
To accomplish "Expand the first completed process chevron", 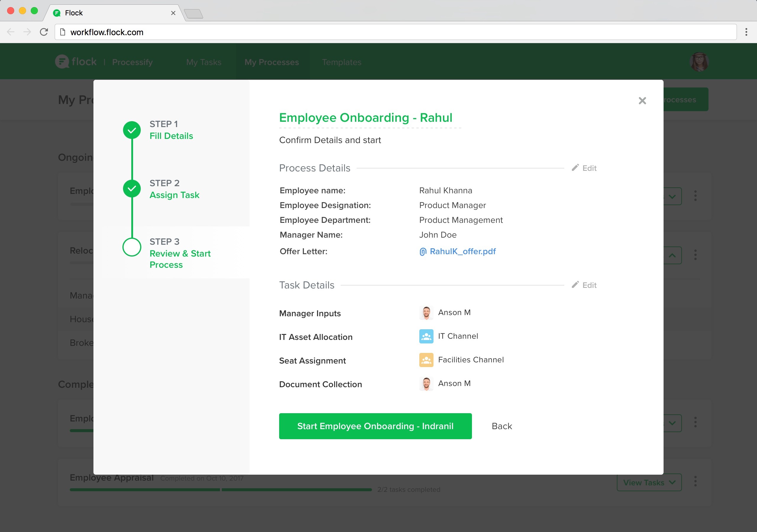I will pyautogui.click(x=672, y=423).
